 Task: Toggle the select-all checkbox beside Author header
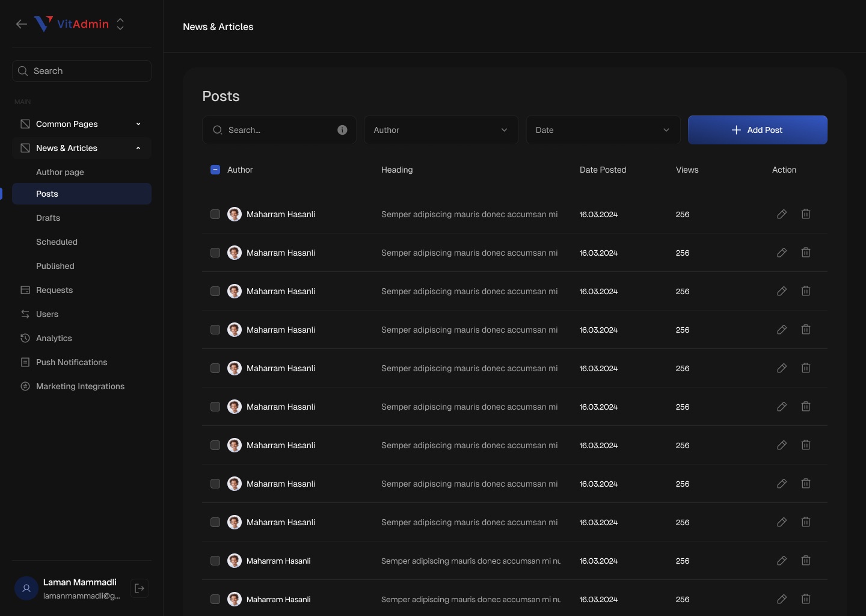(x=215, y=170)
